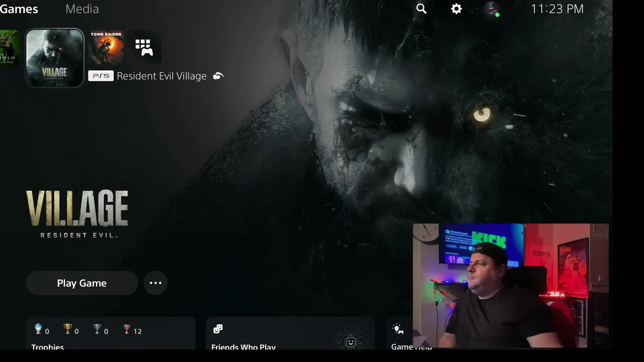Click the friends faces grid icon
Screen dimensions: 644x362
coord(351,338)
